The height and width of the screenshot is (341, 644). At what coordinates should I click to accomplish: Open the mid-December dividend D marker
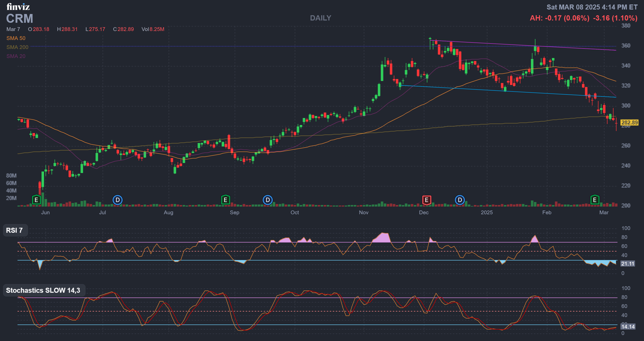[x=460, y=200]
